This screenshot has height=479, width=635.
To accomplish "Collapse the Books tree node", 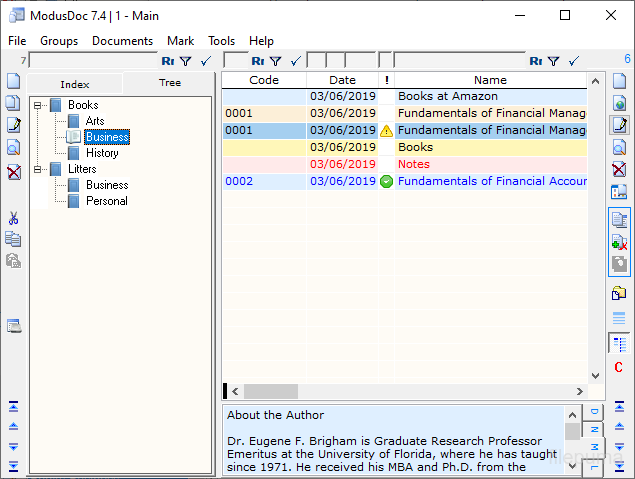I will click(38, 105).
